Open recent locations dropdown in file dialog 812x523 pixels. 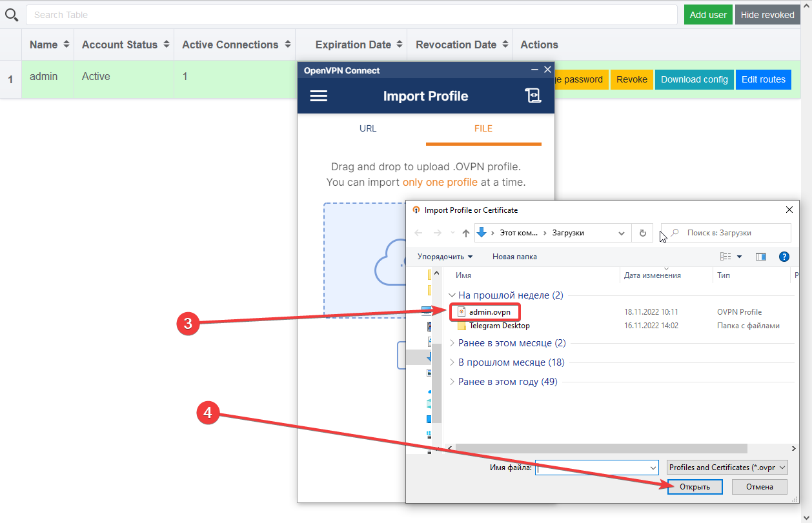coord(452,233)
